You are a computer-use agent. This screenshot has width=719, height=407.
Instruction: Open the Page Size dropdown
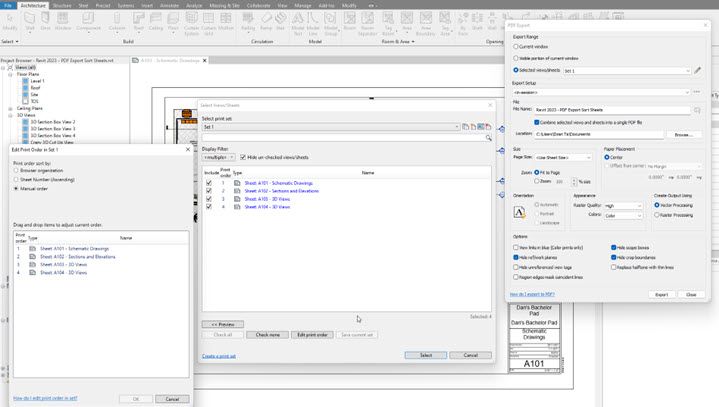tap(564, 157)
